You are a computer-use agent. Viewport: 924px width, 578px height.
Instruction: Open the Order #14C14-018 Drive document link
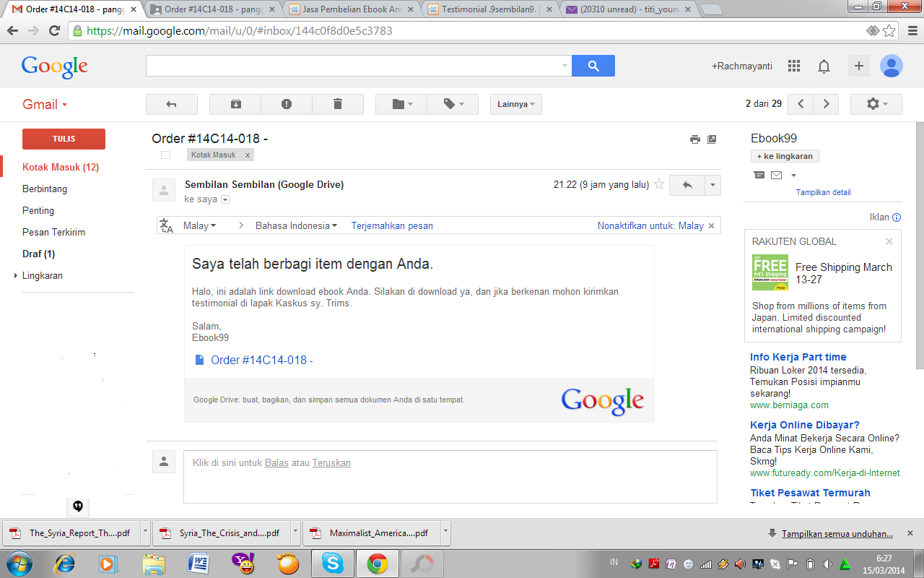261,360
